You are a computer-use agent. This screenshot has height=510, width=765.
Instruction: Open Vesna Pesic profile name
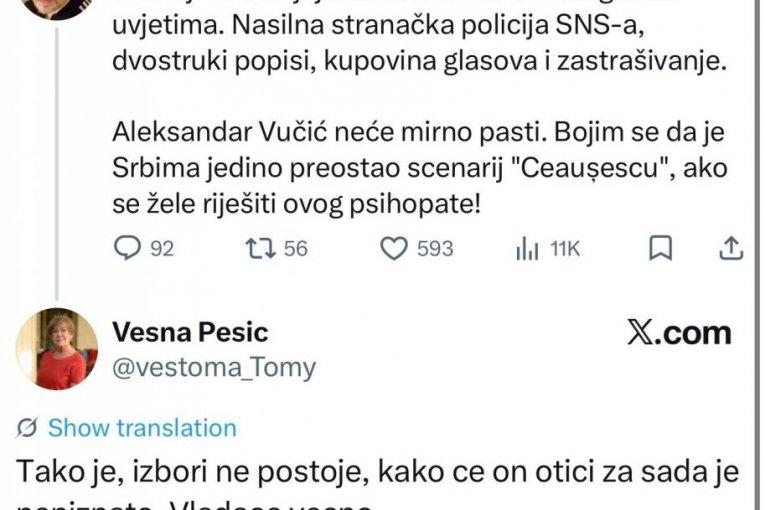(x=191, y=332)
